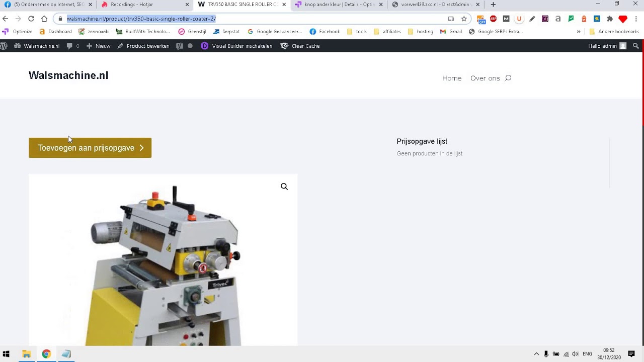
Task: Expand hidden bookmarks with double chevron
Action: pos(579,31)
